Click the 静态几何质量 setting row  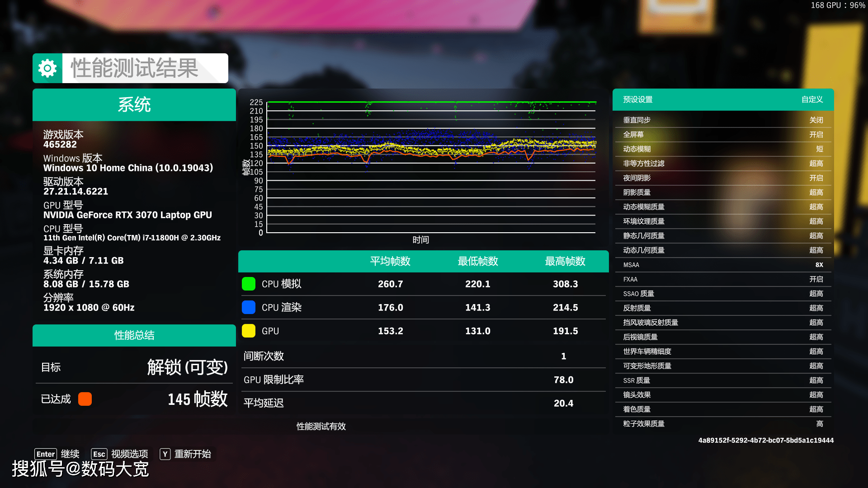click(723, 236)
